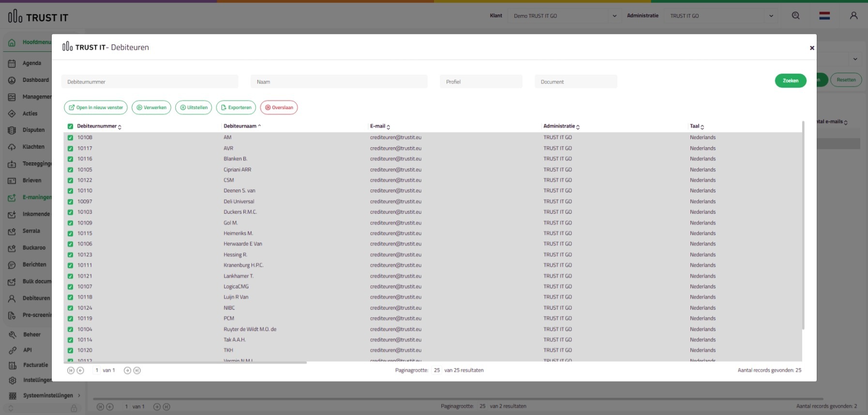Open the user profile icon
The image size is (868, 415).
coord(853,16)
